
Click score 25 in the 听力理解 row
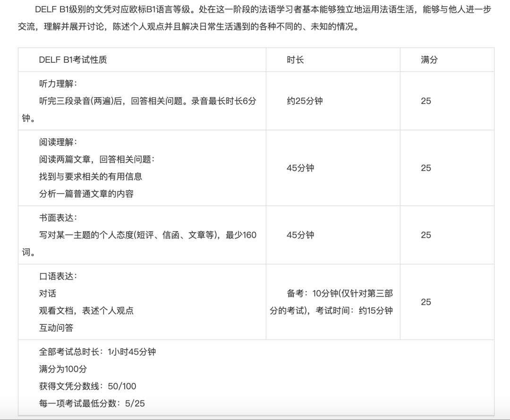point(426,101)
